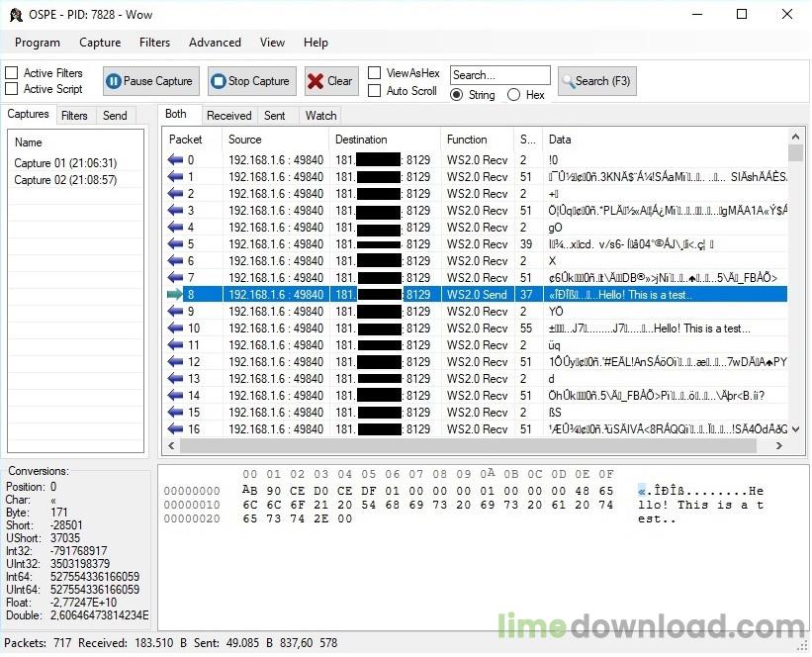Click the Function column header

point(477,140)
